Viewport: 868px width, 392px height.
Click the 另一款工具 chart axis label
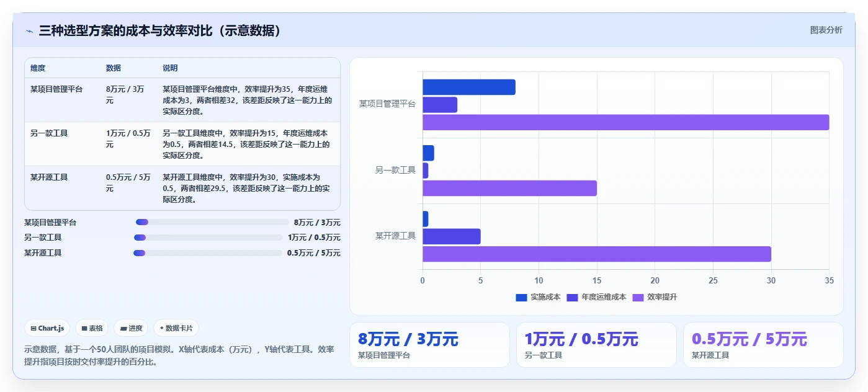coord(395,169)
